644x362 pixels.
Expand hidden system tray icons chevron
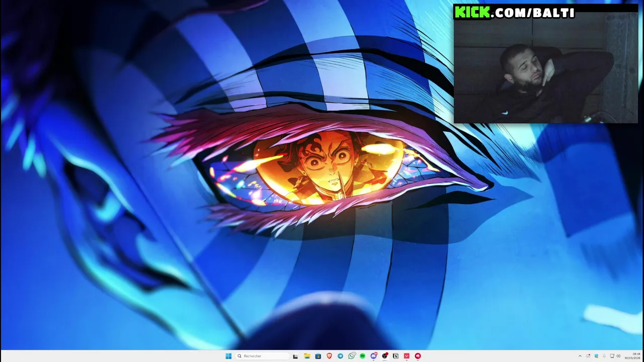coord(580,356)
